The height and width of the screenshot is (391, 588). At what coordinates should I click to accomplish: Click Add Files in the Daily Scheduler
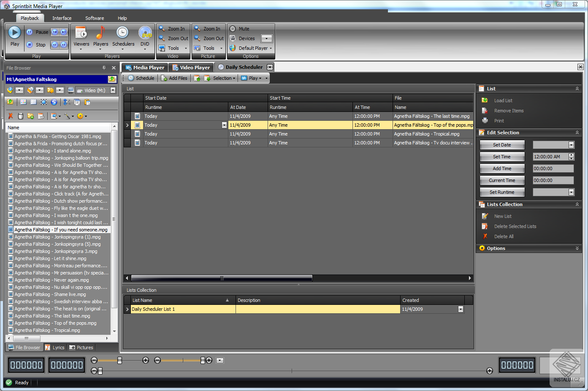coord(174,78)
